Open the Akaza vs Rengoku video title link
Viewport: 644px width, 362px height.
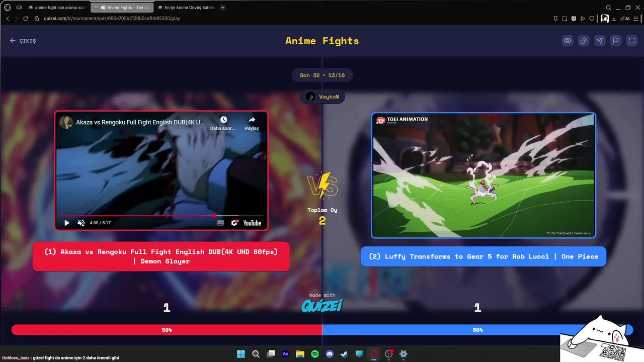click(140, 122)
